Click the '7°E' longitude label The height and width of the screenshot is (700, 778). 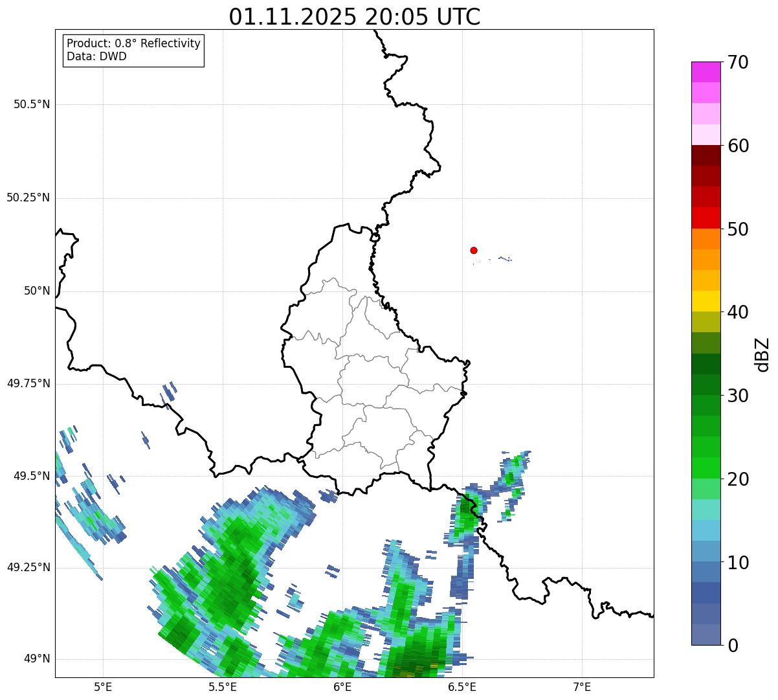[582, 686]
